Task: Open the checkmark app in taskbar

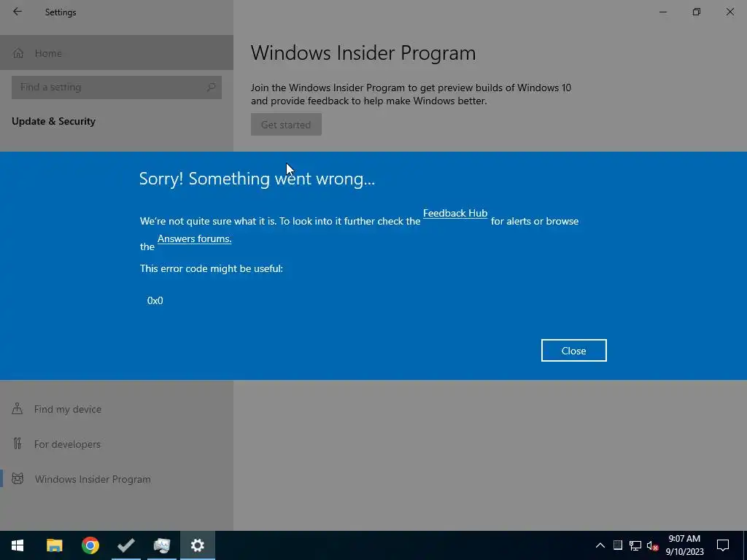Action: pos(125,545)
